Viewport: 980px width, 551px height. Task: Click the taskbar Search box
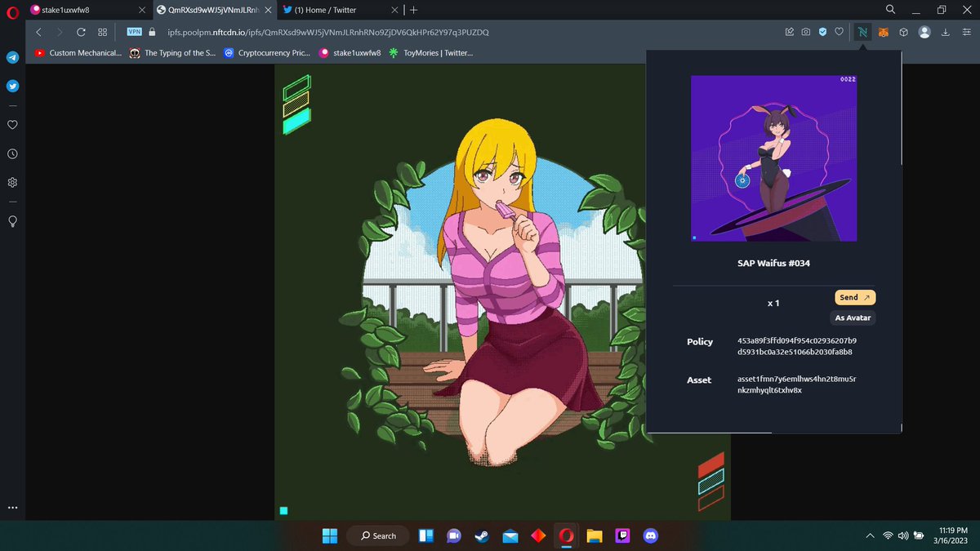coord(379,535)
